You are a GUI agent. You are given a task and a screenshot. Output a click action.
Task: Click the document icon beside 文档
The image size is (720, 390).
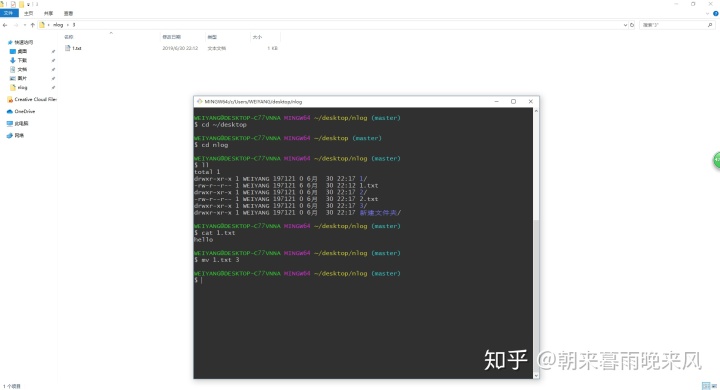13,69
